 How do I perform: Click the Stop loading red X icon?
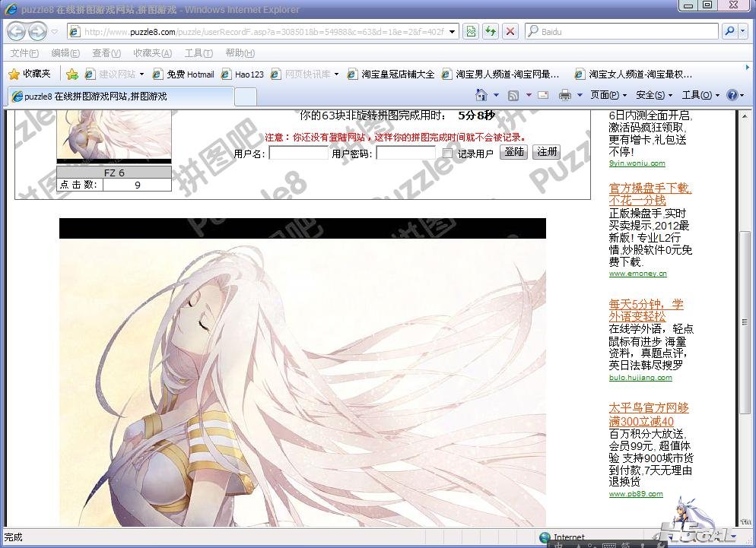(x=510, y=32)
